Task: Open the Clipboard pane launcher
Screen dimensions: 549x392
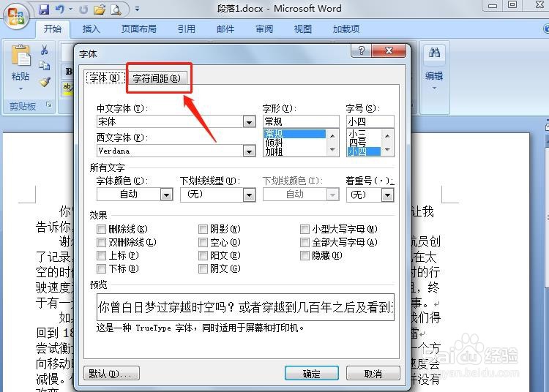Action: [48, 105]
